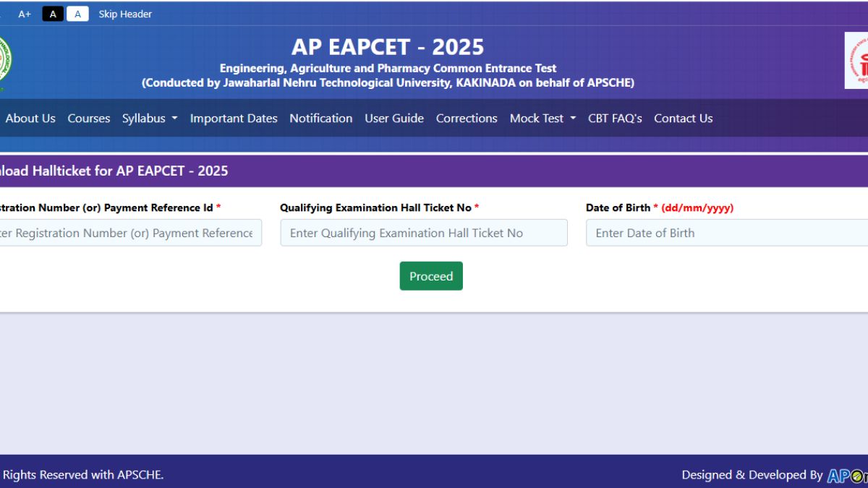Click the Date of Birth (dd/mm/yyyy) label

660,207
